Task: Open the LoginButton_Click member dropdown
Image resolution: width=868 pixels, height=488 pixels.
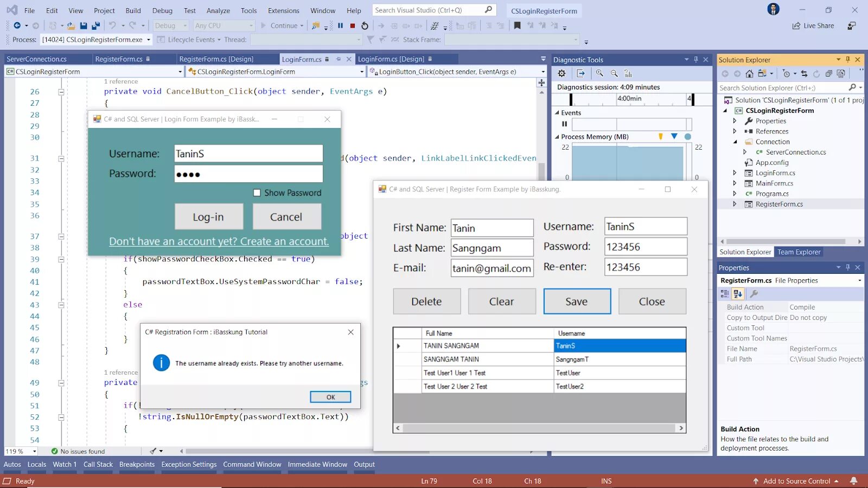Action: [543, 72]
